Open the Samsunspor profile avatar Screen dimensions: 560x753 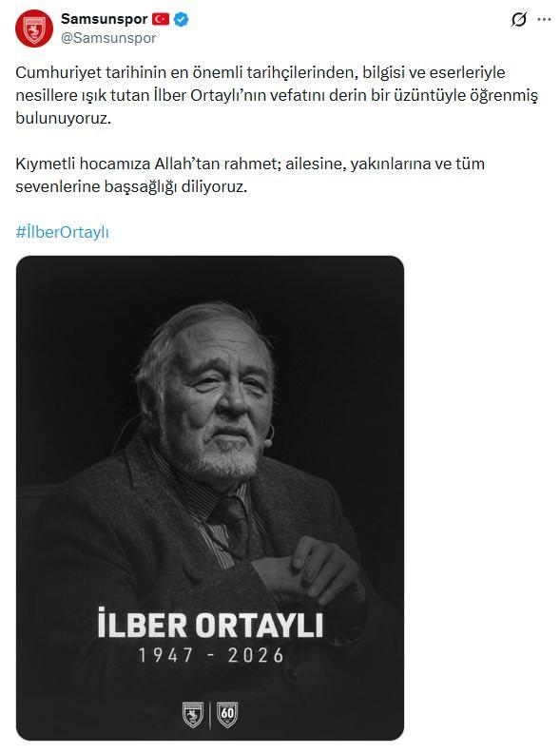pos(34,29)
